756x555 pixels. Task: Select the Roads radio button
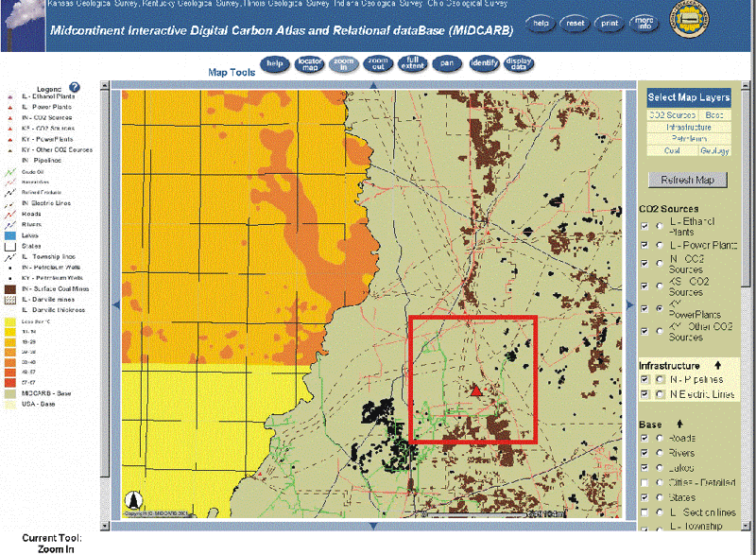pos(660,439)
